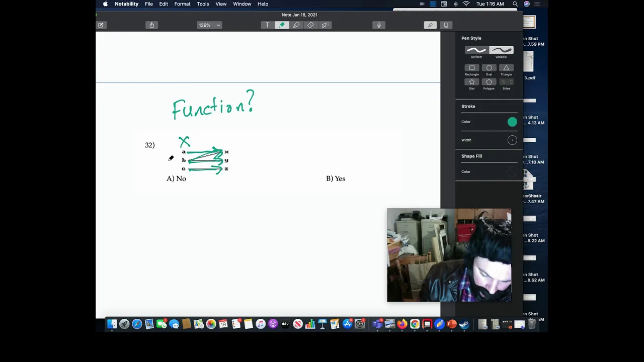Open Firefox from the Dock
Image resolution: width=644 pixels, height=362 pixels.
point(402,324)
